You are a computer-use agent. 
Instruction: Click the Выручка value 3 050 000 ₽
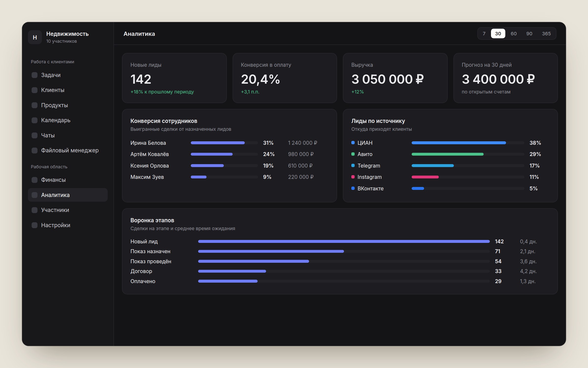tap(387, 79)
